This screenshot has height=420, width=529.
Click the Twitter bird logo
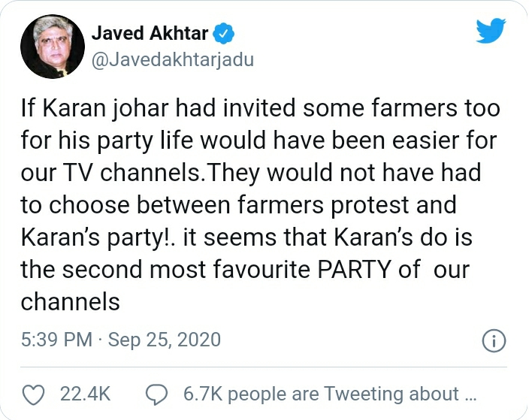point(491,31)
